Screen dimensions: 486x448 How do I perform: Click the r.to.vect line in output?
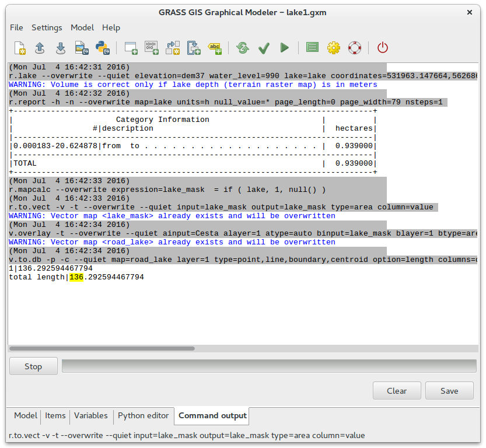[223, 207]
